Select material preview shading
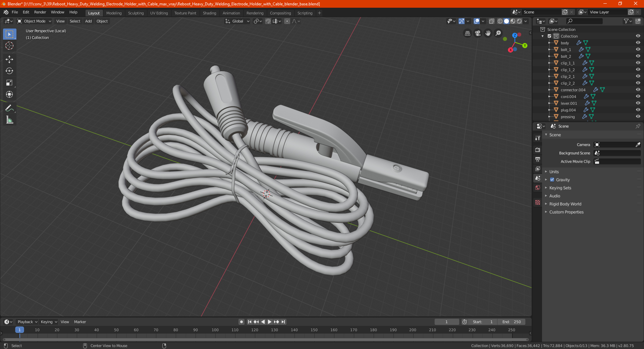Image resolution: width=644 pixels, height=349 pixels. coord(513,21)
